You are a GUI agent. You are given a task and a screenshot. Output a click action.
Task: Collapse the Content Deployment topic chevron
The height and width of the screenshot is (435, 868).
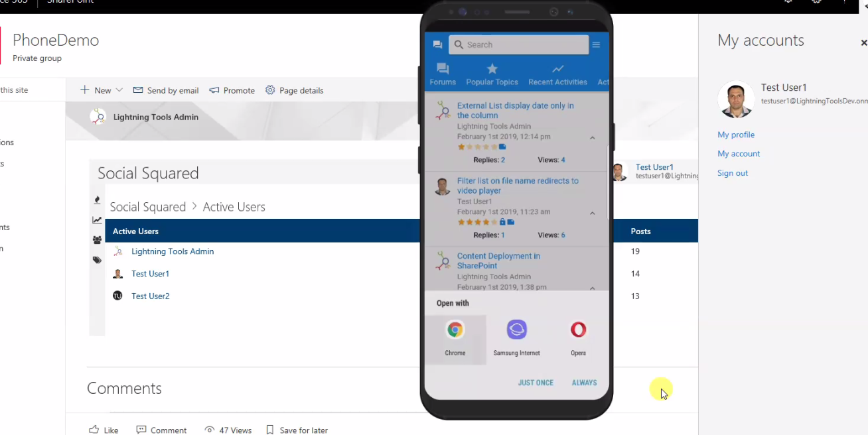coord(592,288)
